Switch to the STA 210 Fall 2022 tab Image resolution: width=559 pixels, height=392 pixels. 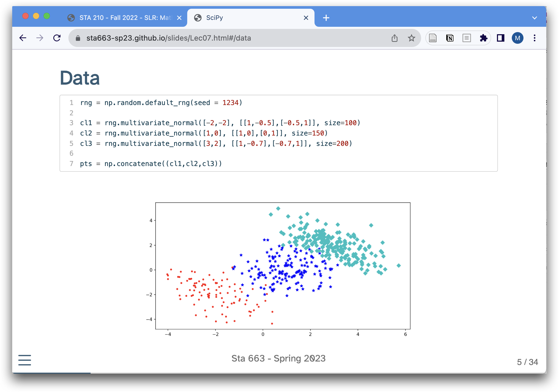pyautogui.click(x=125, y=18)
